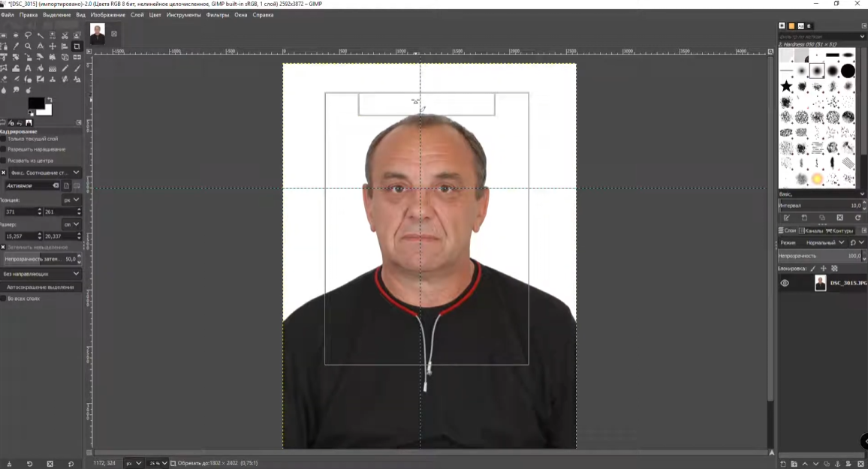Viewport: 868px width, 469px height.
Task: Toggle Затемнить невыделенное checkbox
Action: (x=3, y=247)
